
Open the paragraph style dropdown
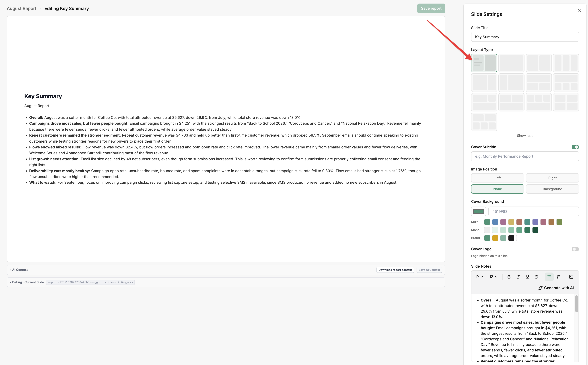[x=479, y=277]
